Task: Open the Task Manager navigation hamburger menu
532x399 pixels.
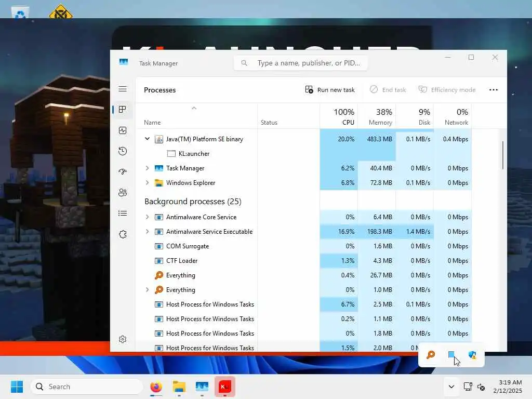Action: tap(123, 89)
